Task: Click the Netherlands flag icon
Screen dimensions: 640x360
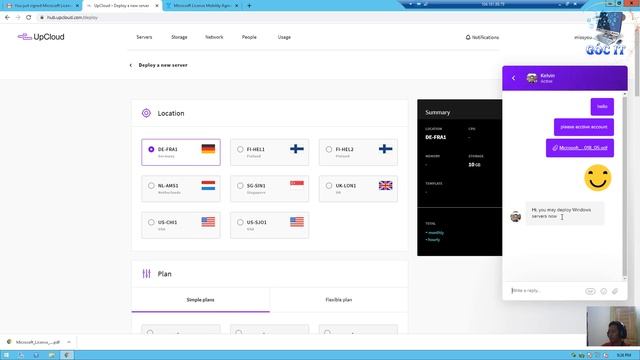Action: pos(208,185)
